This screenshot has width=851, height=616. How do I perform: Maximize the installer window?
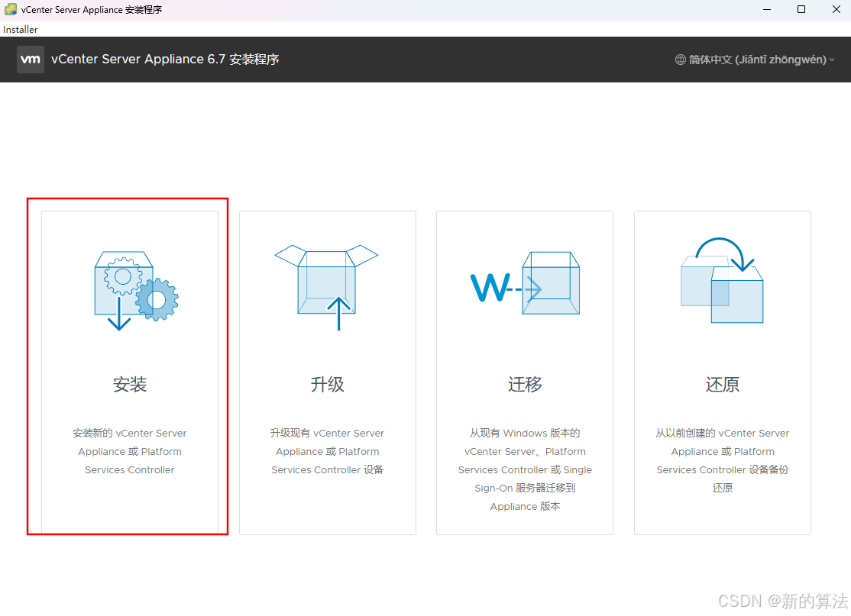[801, 9]
